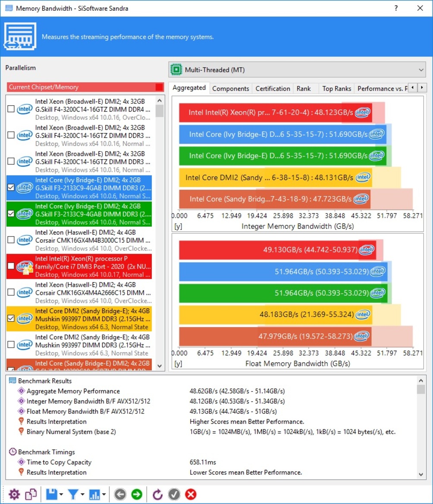The width and height of the screenshot is (433, 504).
Task: Click the results panel scroll down arrow
Action: click(421, 474)
